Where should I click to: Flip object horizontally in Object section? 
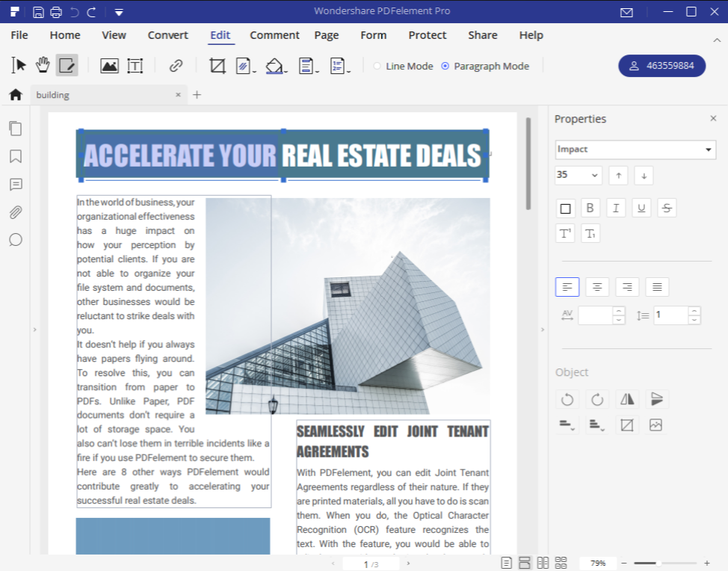coord(626,399)
